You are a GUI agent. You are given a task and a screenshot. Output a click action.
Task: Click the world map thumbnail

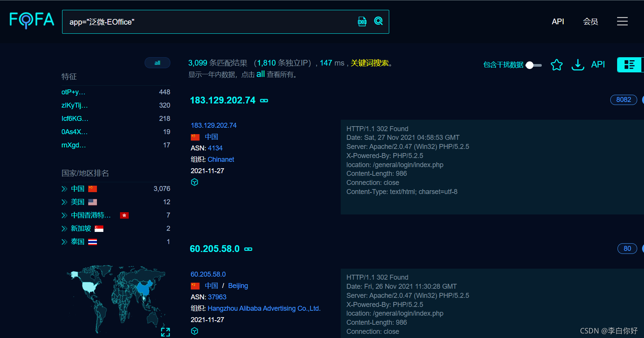116,299
